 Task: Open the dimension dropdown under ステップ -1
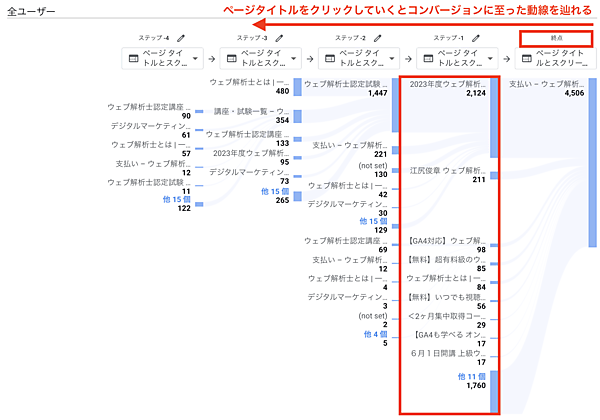[x=457, y=58]
